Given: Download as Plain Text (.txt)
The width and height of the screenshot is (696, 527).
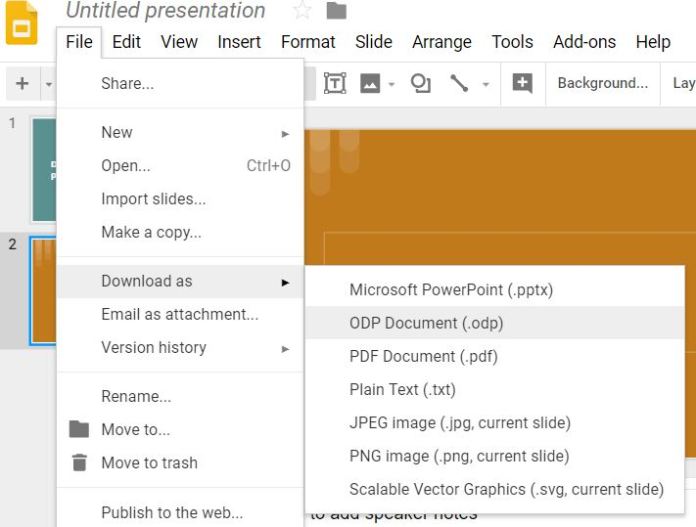Looking at the screenshot, I should [x=495, y=390].
